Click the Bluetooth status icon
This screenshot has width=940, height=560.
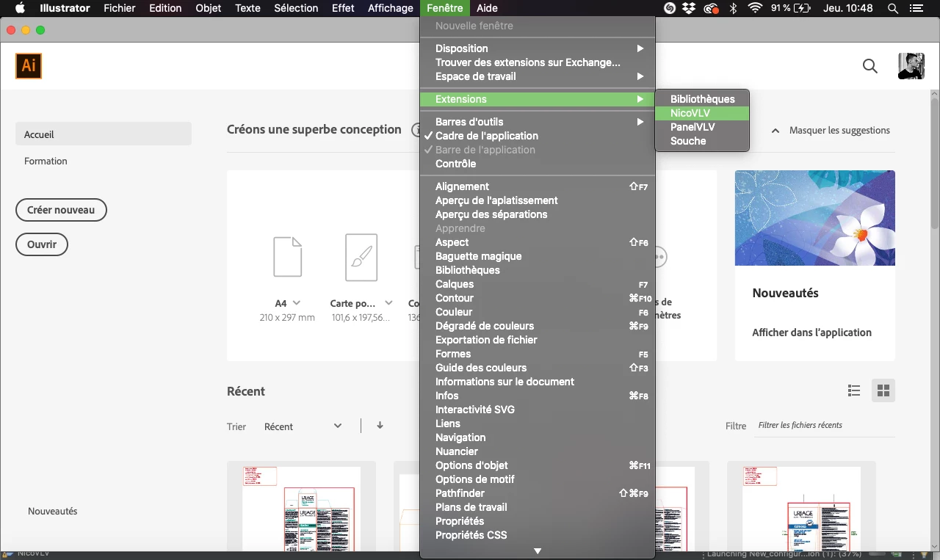733,8
